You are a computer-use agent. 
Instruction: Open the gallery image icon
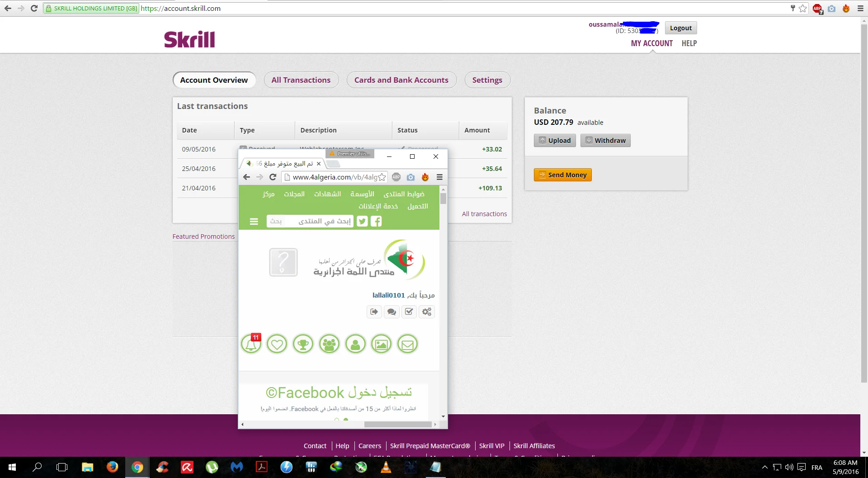[x=381, y=345]
